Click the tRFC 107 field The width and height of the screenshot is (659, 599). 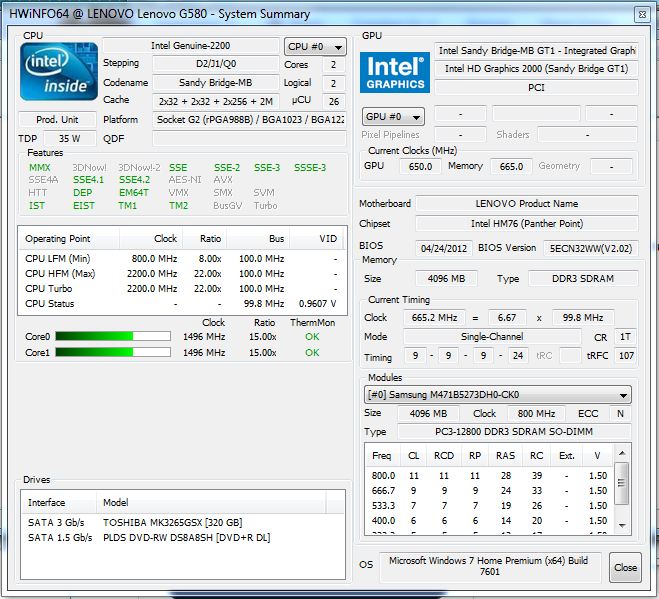626,356
